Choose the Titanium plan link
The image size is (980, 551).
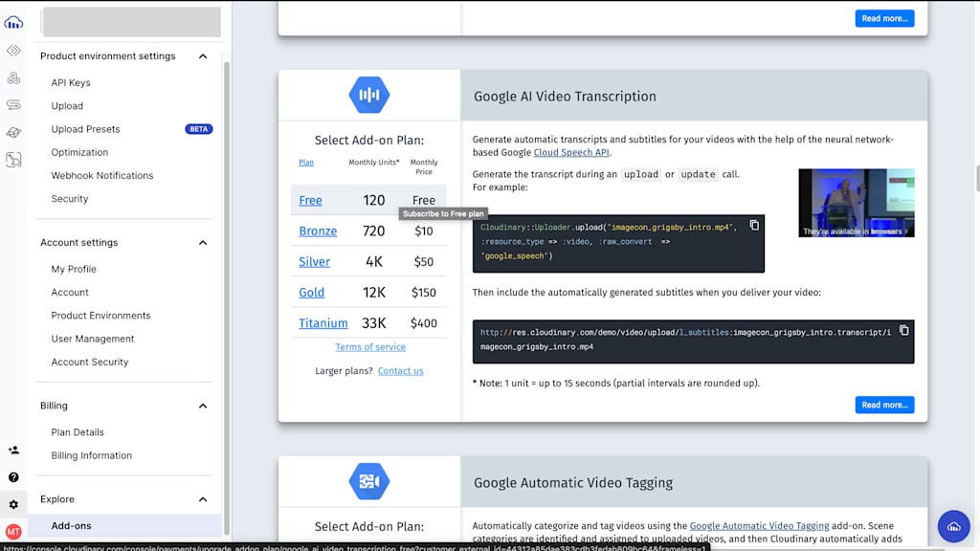(x=323, y=323)
